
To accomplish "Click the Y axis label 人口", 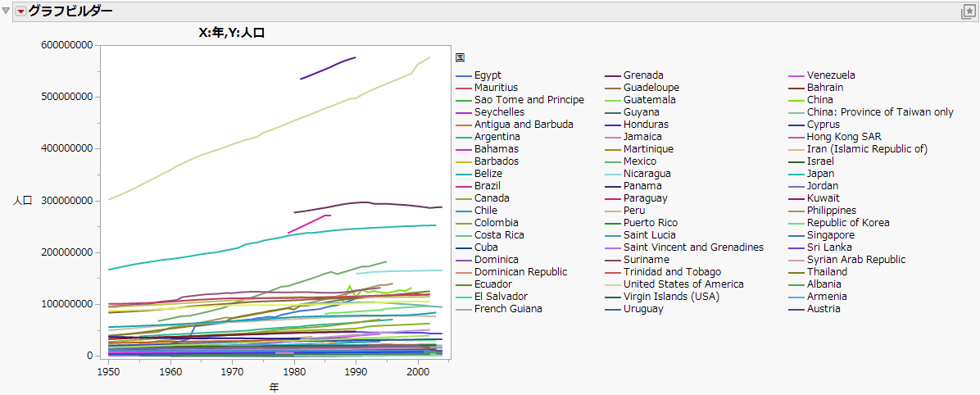I will point(23,201).
